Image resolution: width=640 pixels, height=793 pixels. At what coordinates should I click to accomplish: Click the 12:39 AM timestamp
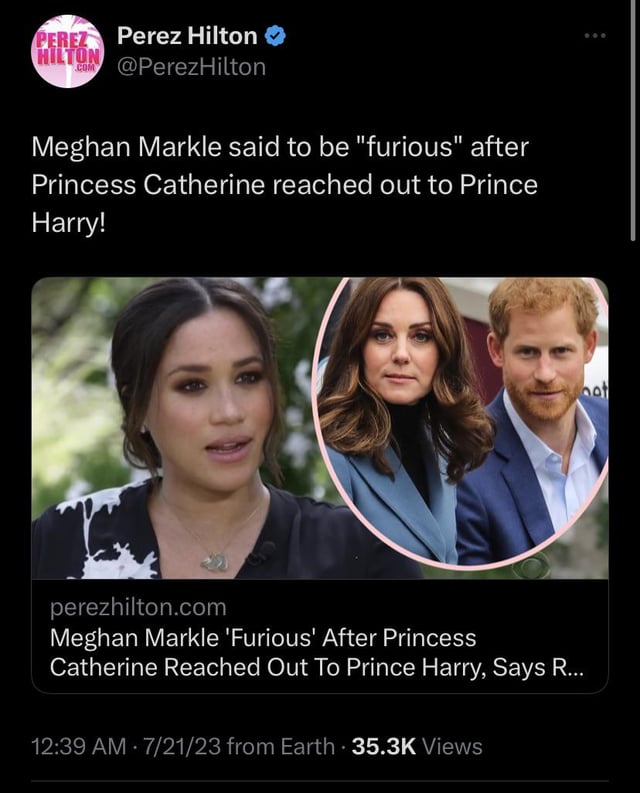[78, 746]
